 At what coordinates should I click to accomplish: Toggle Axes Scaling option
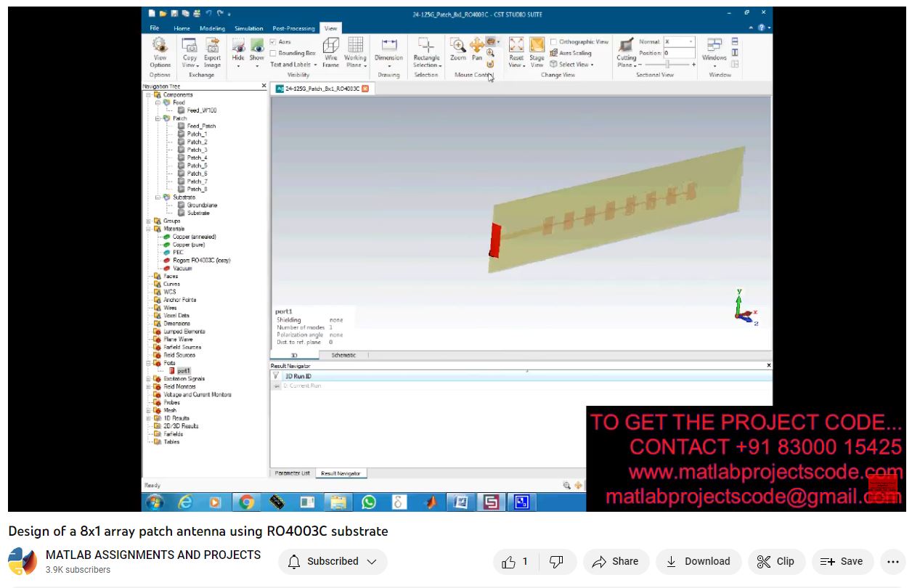click(571, 53)
